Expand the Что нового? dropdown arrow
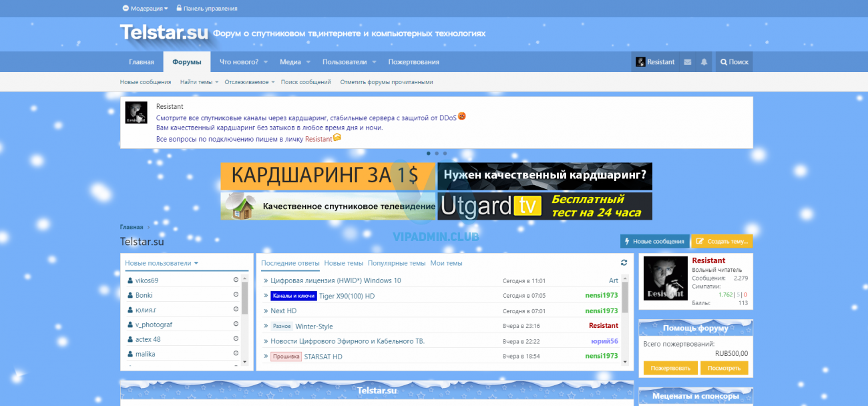The image size is (868, 406). tap(266, 62)
